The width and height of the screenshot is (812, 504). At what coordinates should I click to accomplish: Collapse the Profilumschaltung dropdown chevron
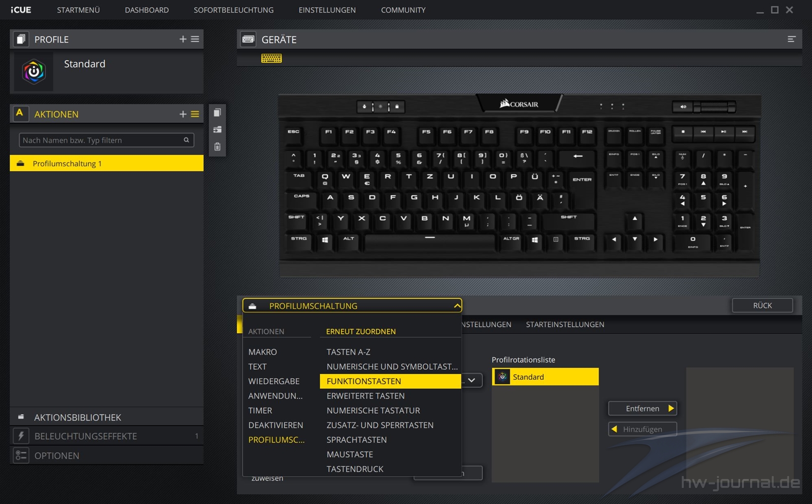457,306
